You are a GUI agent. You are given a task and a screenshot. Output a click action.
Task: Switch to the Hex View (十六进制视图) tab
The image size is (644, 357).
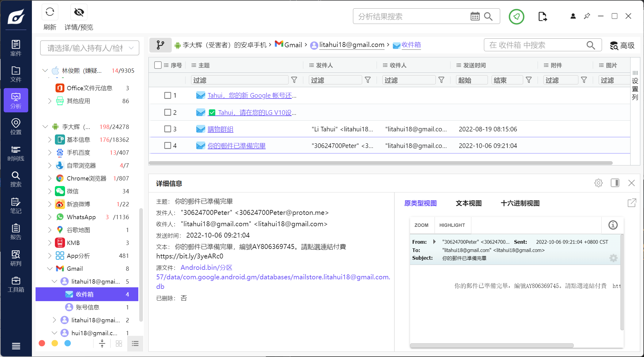click(520, 203)
